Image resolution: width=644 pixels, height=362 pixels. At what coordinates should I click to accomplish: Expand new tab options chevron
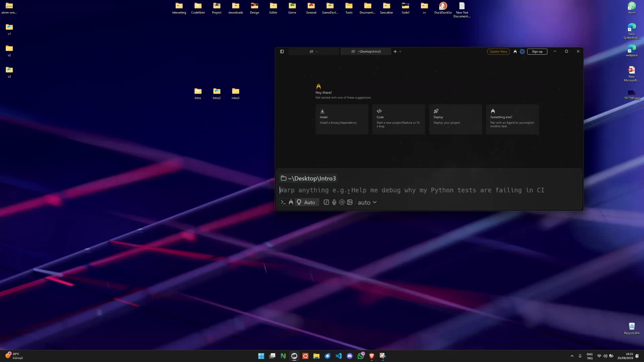click(x=400, y=52)
